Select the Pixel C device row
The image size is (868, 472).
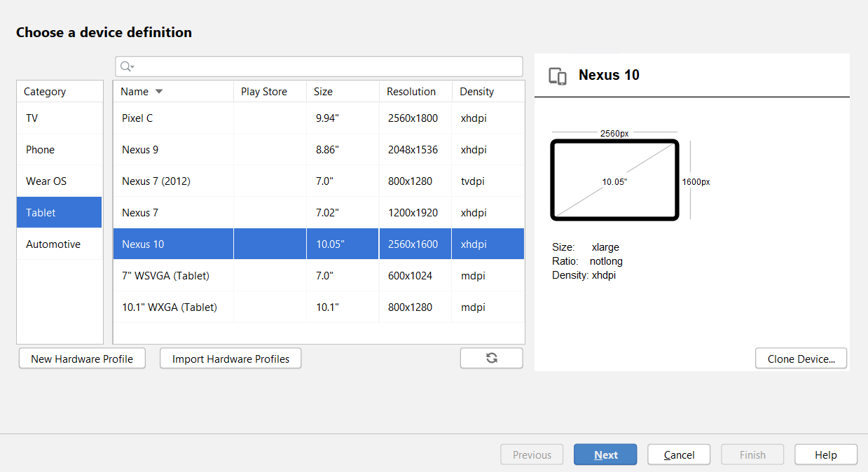click(319, 118)
